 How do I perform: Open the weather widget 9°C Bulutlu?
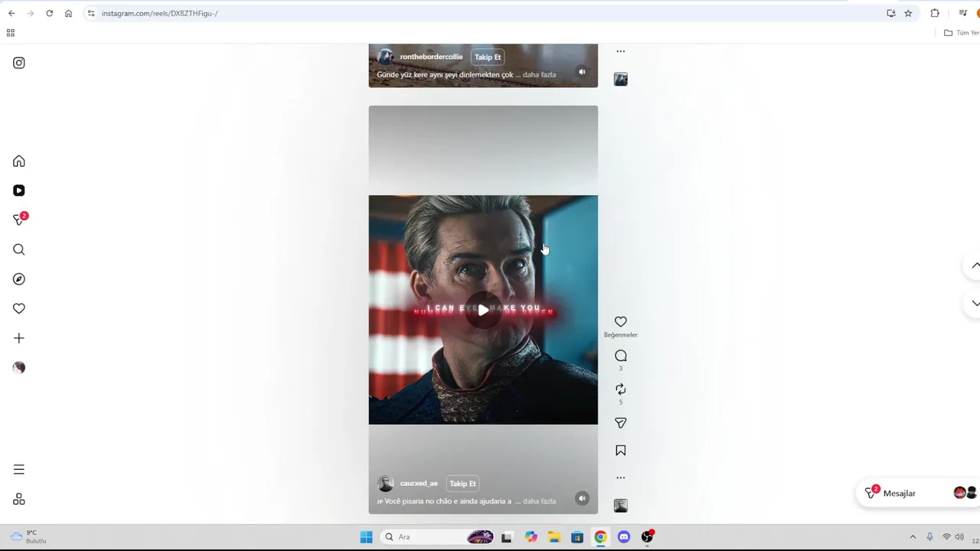tap(28, 536)
